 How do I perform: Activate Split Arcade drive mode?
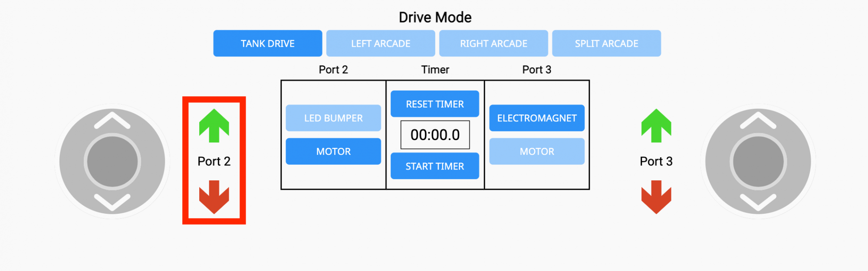pos(606,43)
